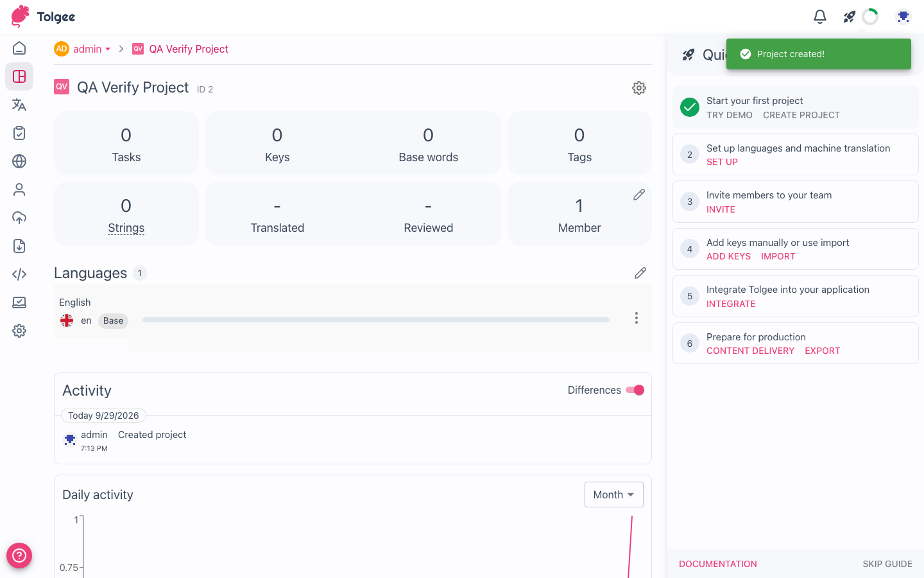Open import cloud-upload sidebar icon
Image resolution: width=924 pixels, height=578 pixels.
[x=19, y=218]
